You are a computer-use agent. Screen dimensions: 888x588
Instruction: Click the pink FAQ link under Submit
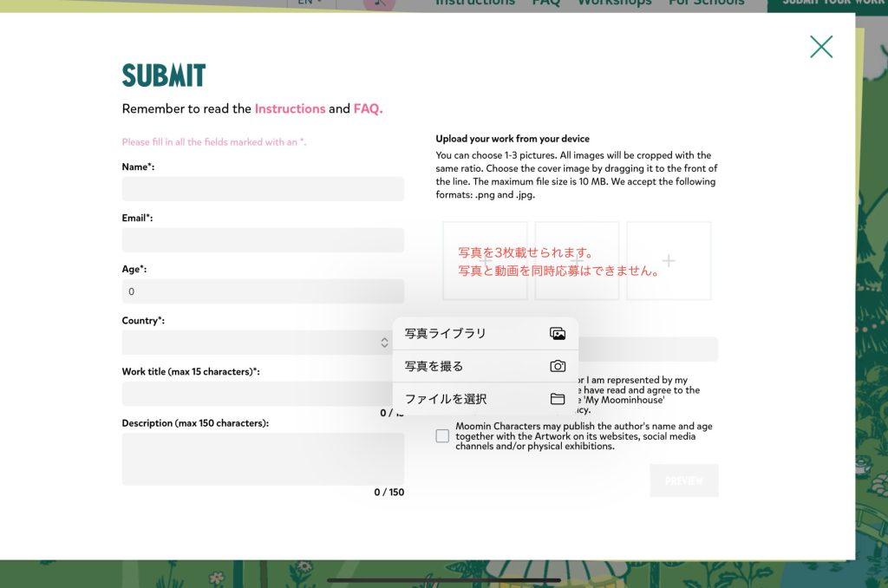(x=367, y=108)
